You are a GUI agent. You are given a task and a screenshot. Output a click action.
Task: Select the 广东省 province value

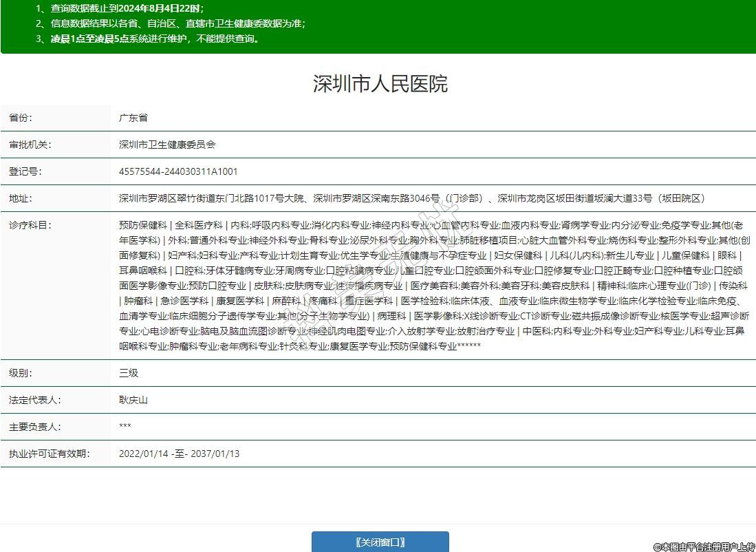[x=133, y=118]
